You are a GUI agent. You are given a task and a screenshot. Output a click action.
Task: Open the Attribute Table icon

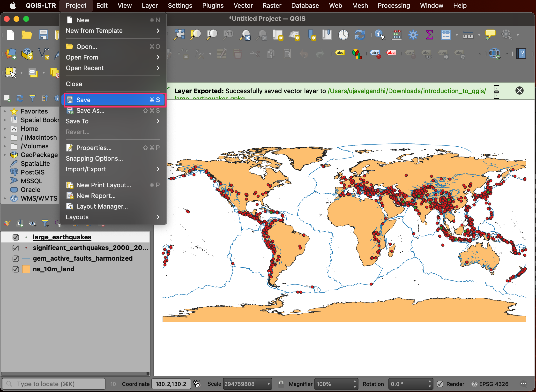coord(446,35)
